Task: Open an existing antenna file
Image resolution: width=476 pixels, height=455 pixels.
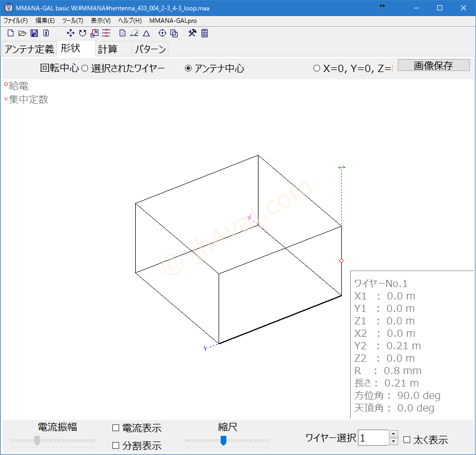Action: pyautogui.click(x=22, y=33)
